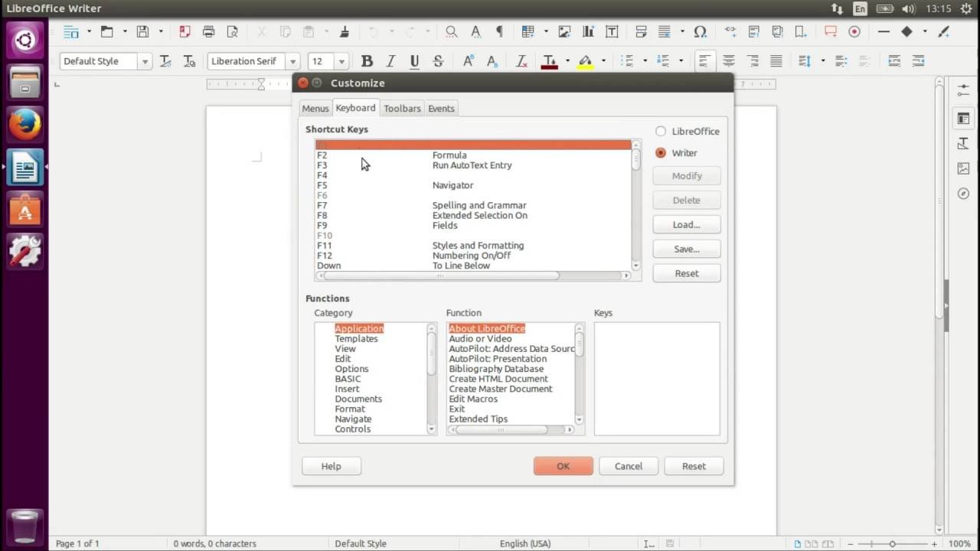Click the Bold formatting icon
980x551 pixels.
(x=367, y=61)
